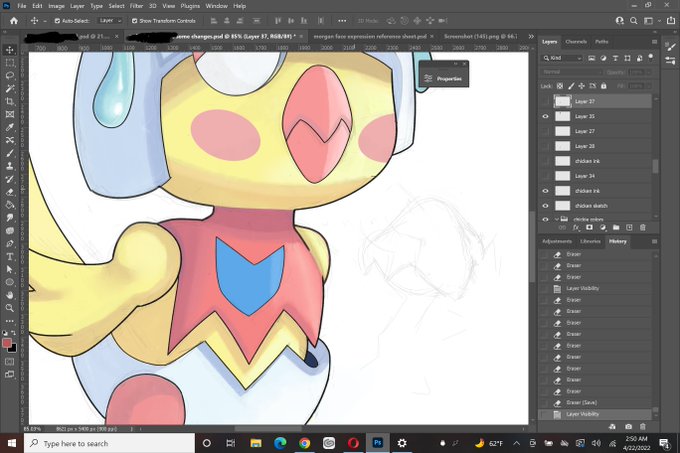Create a new layer group
This screenshot has width=680, height=453.
pos(616,228)
